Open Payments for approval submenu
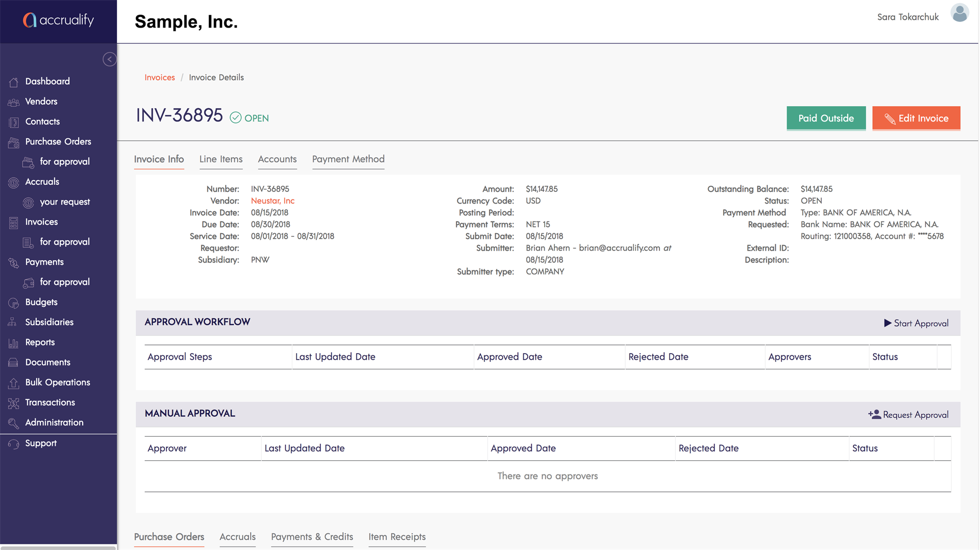This screenshot has height=550, width=980. [65, 282]
